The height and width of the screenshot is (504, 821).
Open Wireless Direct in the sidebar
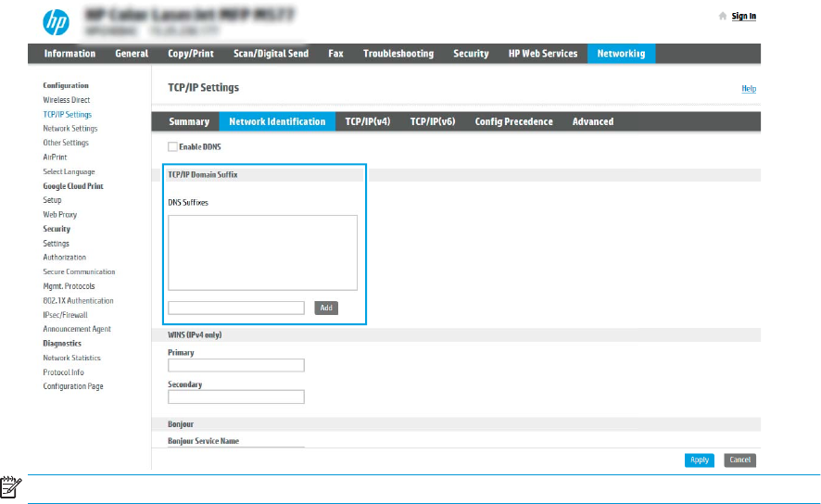[x=67, y=100]
